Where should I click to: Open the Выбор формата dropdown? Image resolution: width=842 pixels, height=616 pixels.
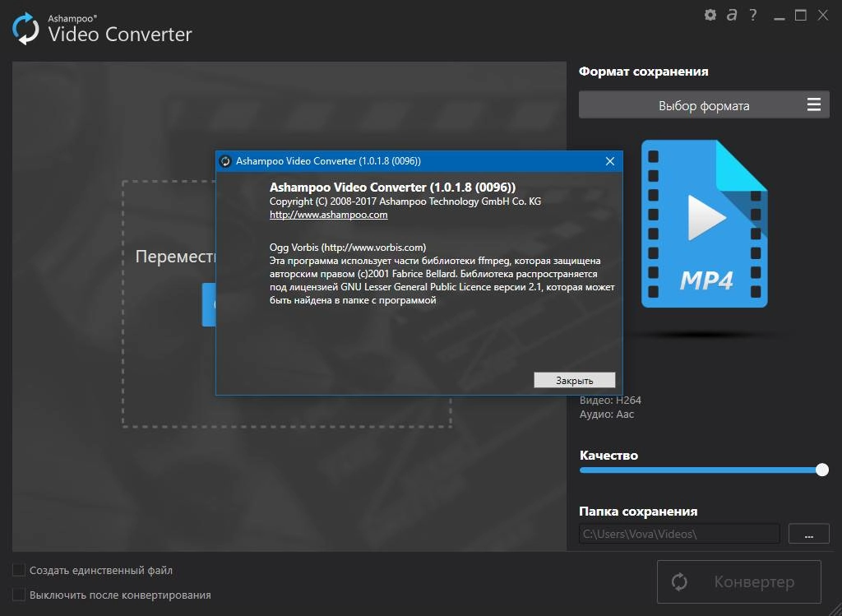(704, 104)
